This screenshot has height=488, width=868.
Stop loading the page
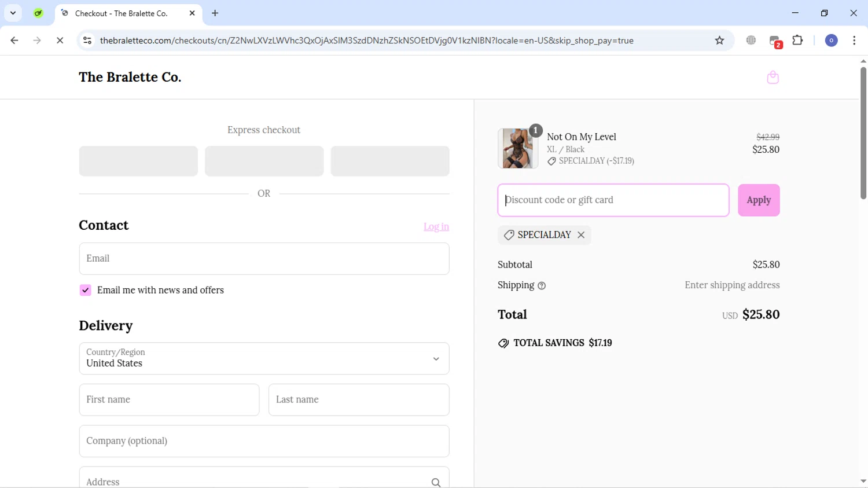coord(60,41)
